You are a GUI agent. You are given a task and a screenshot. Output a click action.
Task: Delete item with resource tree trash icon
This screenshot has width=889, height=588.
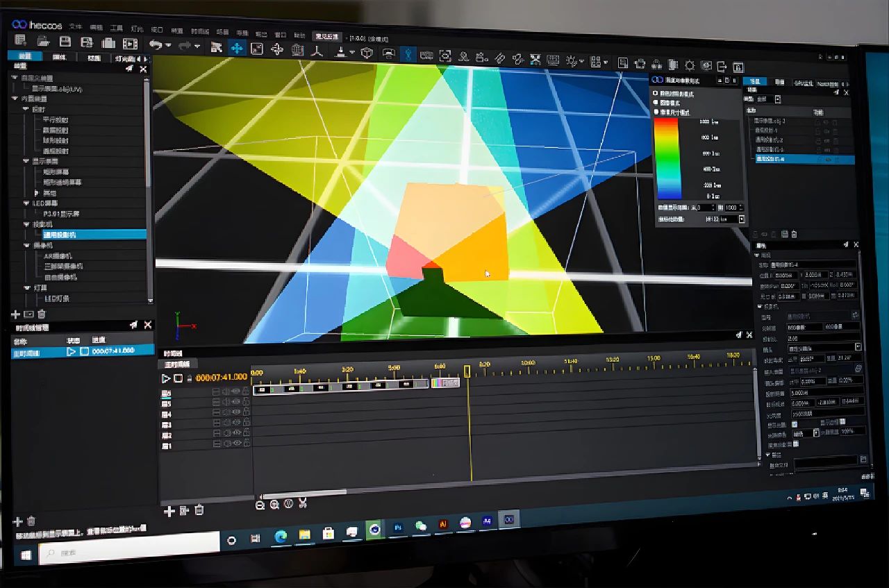pyautogui.click(x=41, y=314)
